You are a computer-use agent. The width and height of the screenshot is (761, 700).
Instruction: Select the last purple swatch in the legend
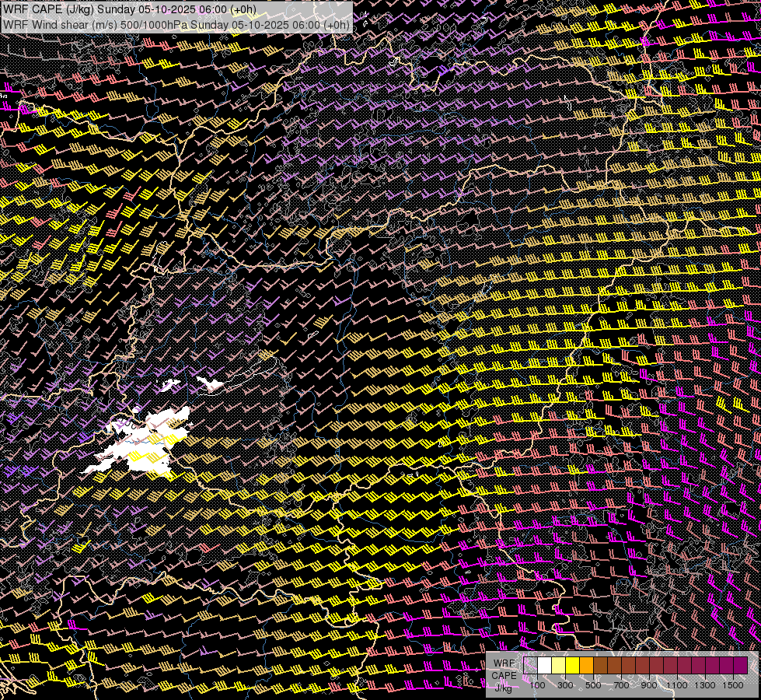click(x=741, y=665)
